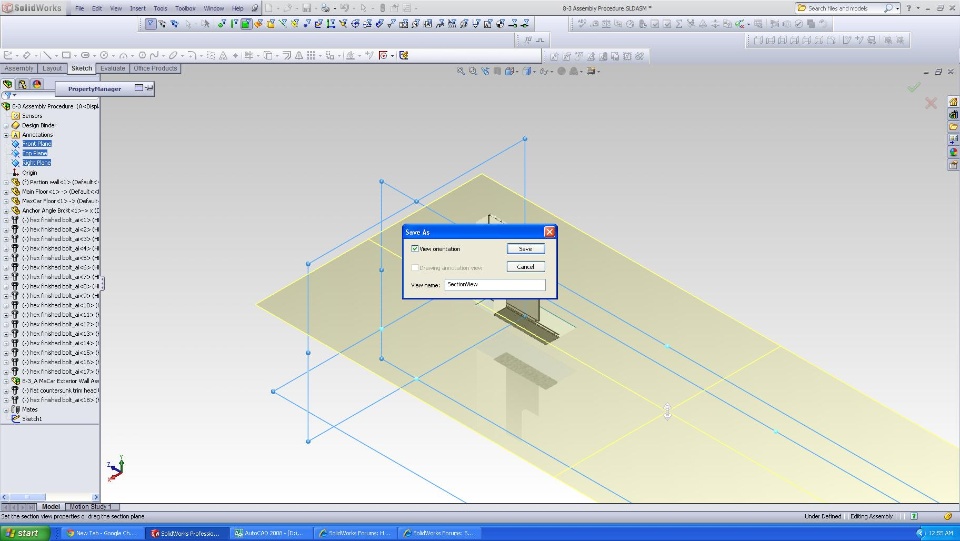This screenshot has height=541, width=960.
Task: Tick the Drawing annotation view checkbox
Action: pyautogui.click(x=415, y=267)
